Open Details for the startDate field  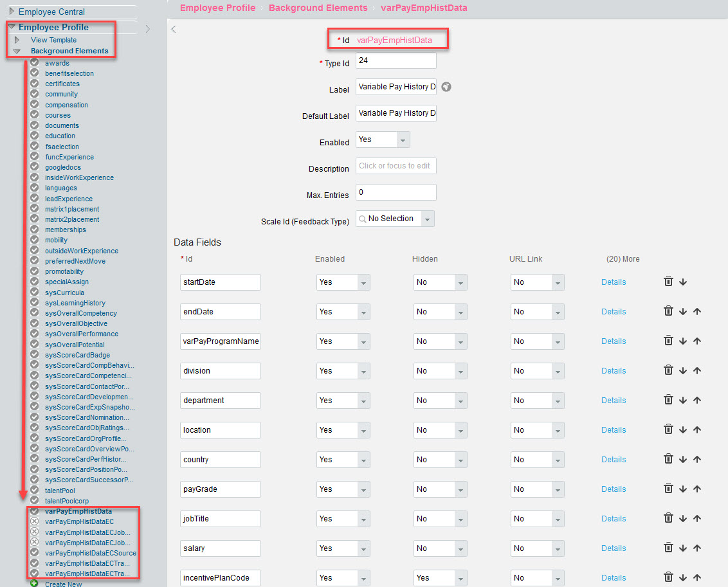[614, 282]
